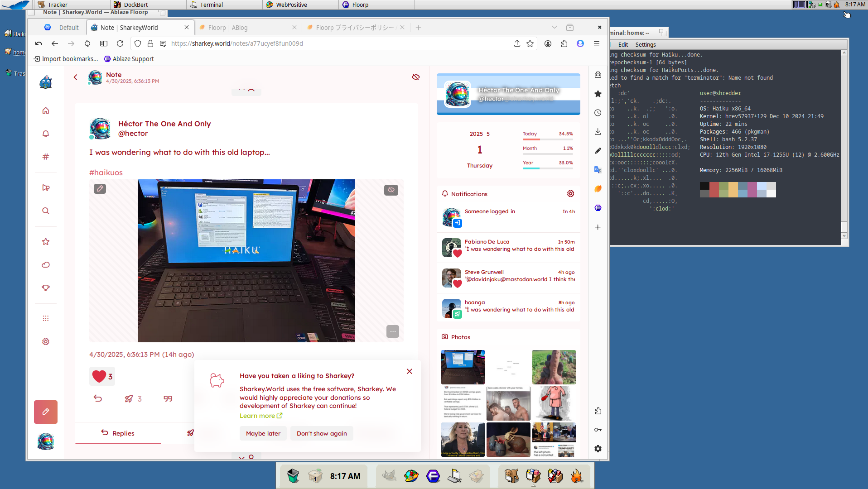The width and height of the screenshot is (868, 489).
Task: Open favorites star in left sidebar
Action: (46, 242)
